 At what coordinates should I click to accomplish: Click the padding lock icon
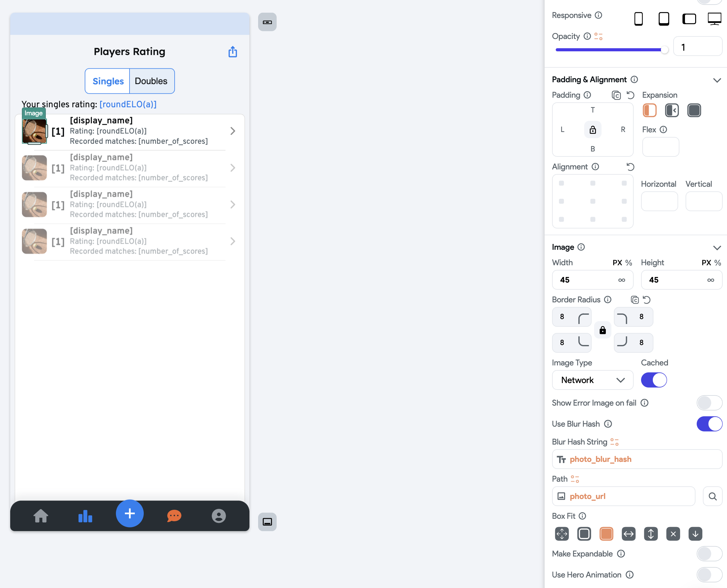(x=593, y=130)
